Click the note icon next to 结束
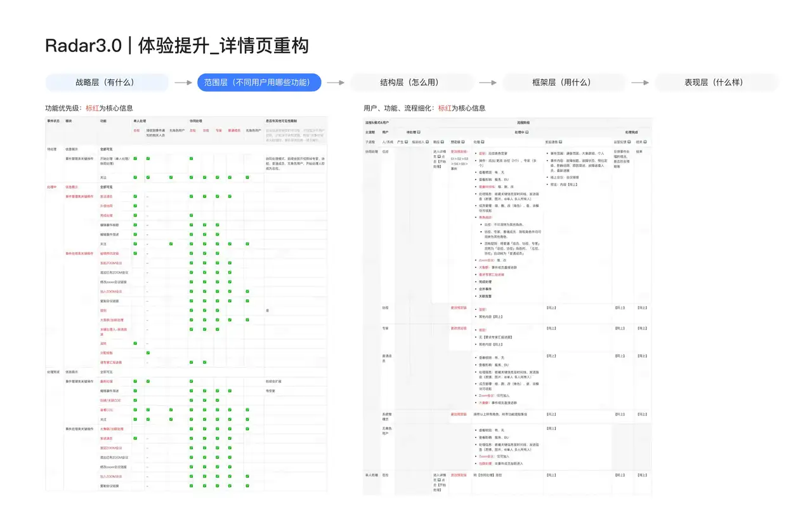This screenshot has width=812, height=508. tap(645, 142)
